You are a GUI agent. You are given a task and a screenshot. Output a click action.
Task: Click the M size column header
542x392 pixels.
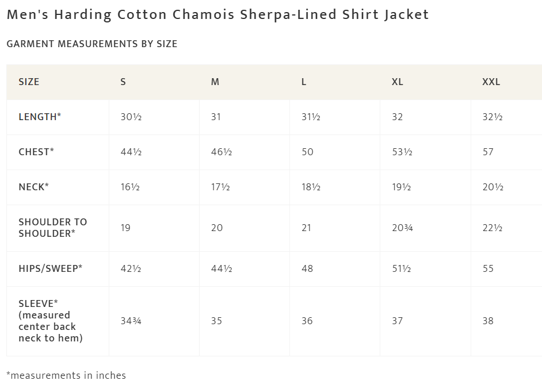[215, 82]
